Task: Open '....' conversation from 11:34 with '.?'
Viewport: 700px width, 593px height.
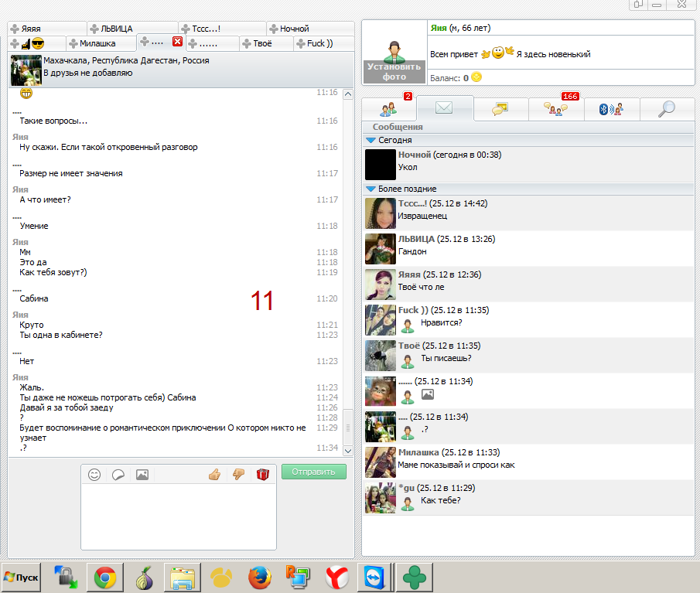Action: tap(529, 426)
